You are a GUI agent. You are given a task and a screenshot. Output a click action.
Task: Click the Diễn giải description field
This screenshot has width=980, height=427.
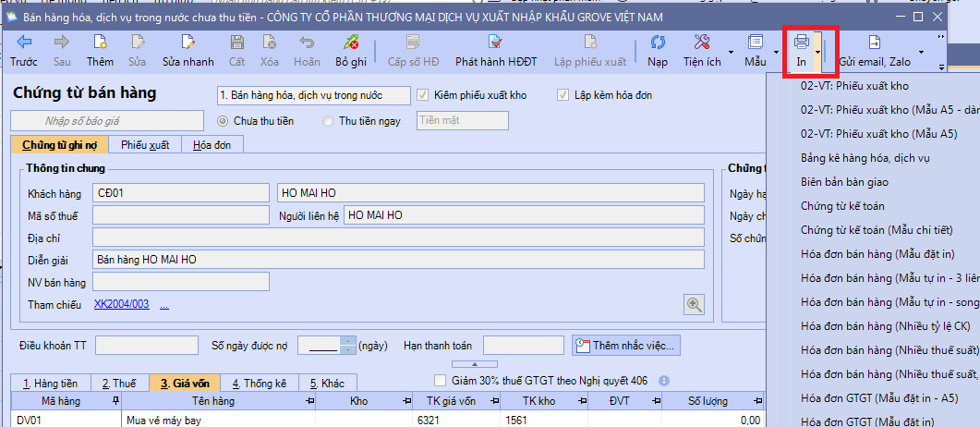point(399,260)
